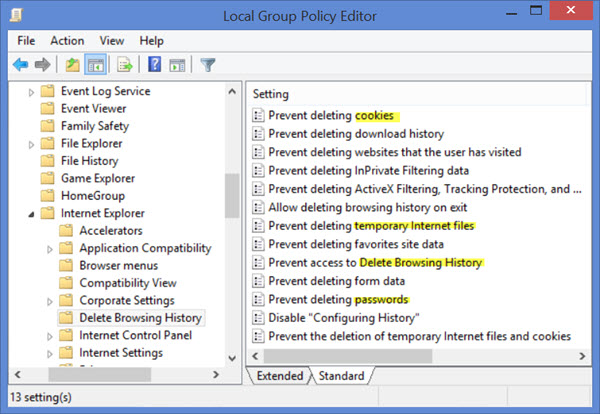Click folder icon of Accelerators
600x414 pixels.
(x=66, y=230)
